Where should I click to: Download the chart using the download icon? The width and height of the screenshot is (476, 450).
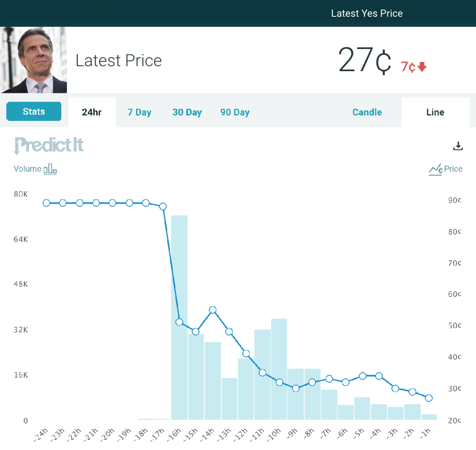(458, 146)
